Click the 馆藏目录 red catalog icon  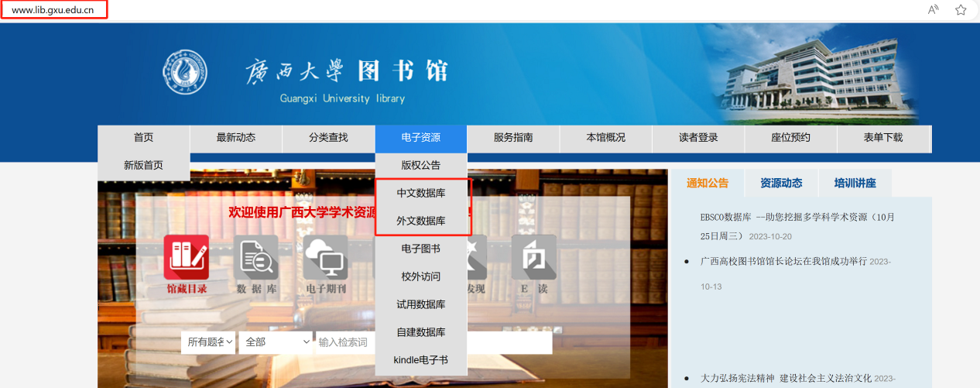tap(186, 258)
